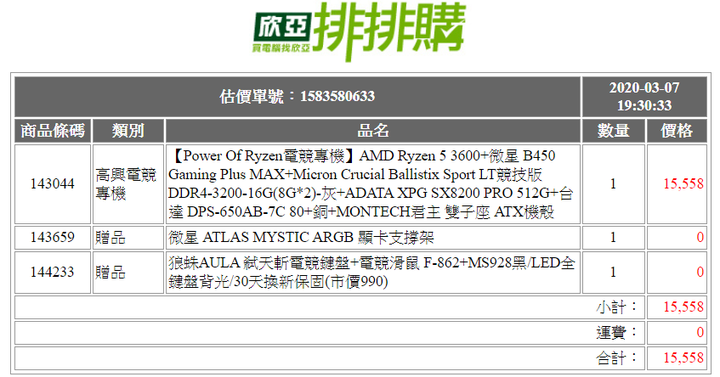Click quantity 1 in the Ryzen row
720x377 pixels.
tap(613, 184)
